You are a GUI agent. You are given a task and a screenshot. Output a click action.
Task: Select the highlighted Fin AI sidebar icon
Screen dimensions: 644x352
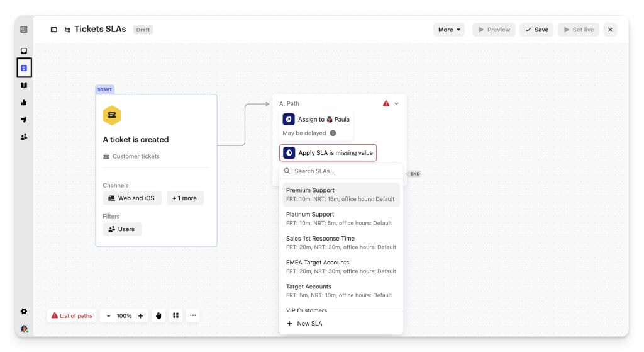[x=24, y=68]
